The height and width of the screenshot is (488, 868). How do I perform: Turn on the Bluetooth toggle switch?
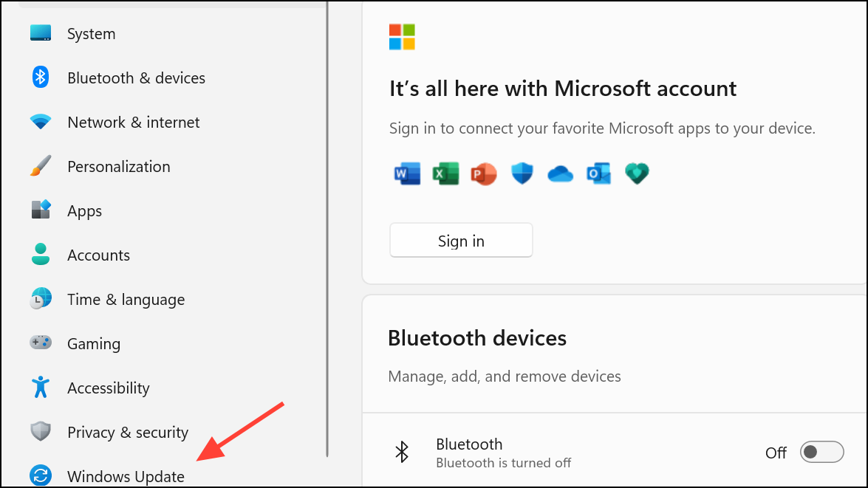click(x=821, y=452)
